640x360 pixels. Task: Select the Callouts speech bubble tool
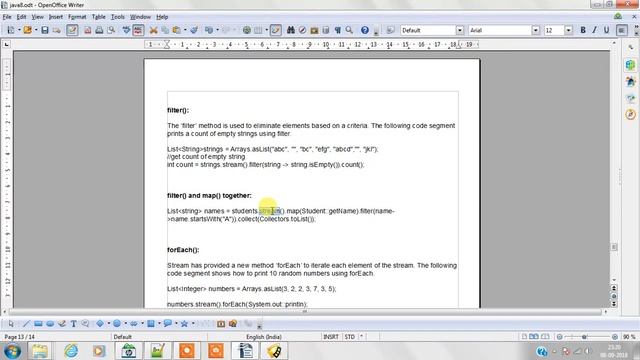click(x=167, y=324)
